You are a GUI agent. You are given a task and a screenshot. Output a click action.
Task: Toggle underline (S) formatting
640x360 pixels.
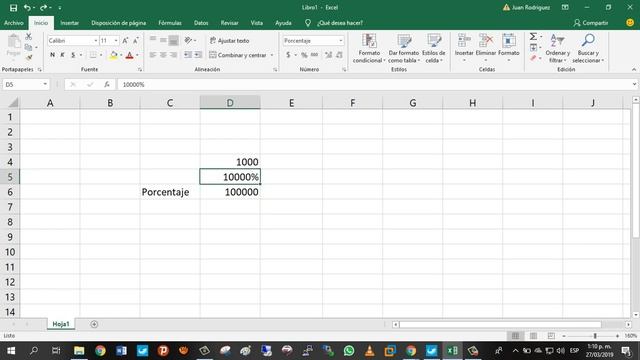[73, 55]
